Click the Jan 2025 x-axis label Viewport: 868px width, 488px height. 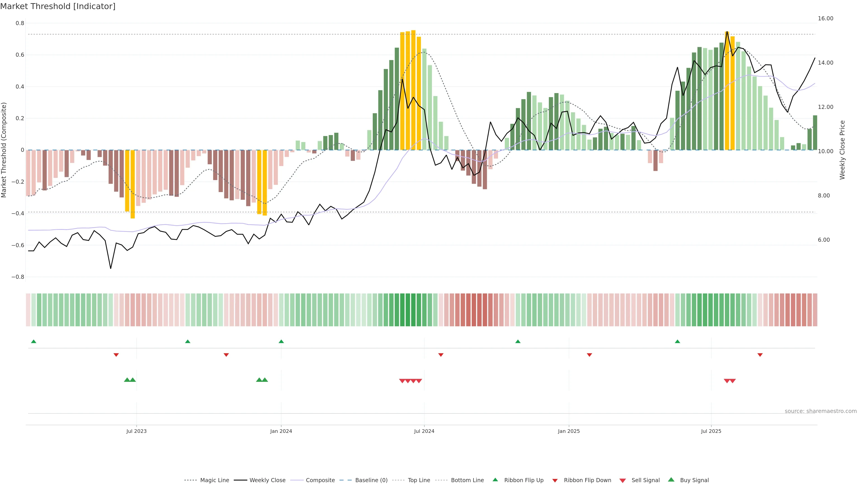point(569,431)
